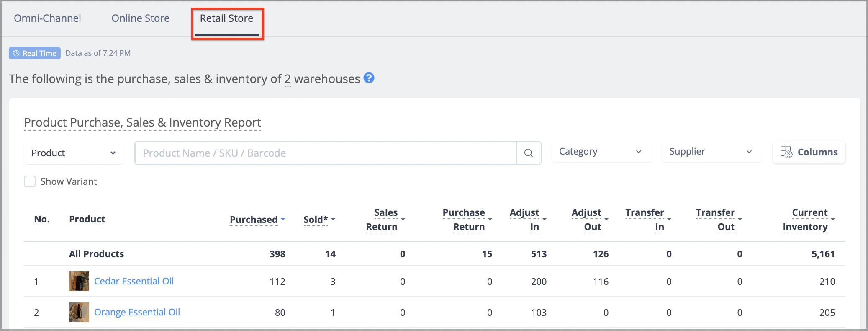Sort by Transfer In column arrow
Viewport: 868px width, 331px height.
pyautogui.click(x=669, y=219)
